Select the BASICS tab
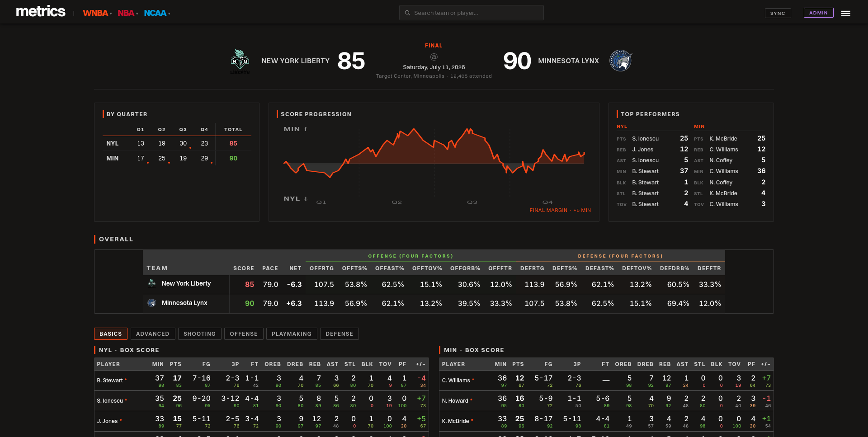This screenshot has height=437, width=868. [x=111, y=334]
